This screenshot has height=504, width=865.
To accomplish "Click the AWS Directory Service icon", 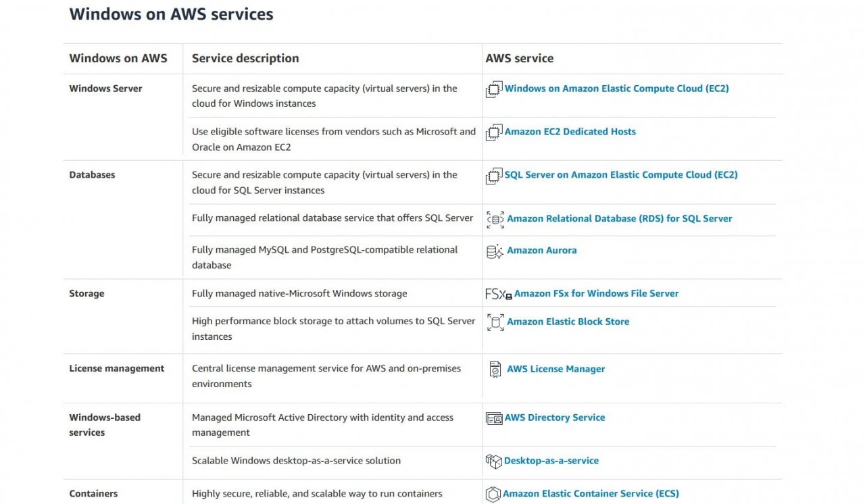I will coord(494,418).
